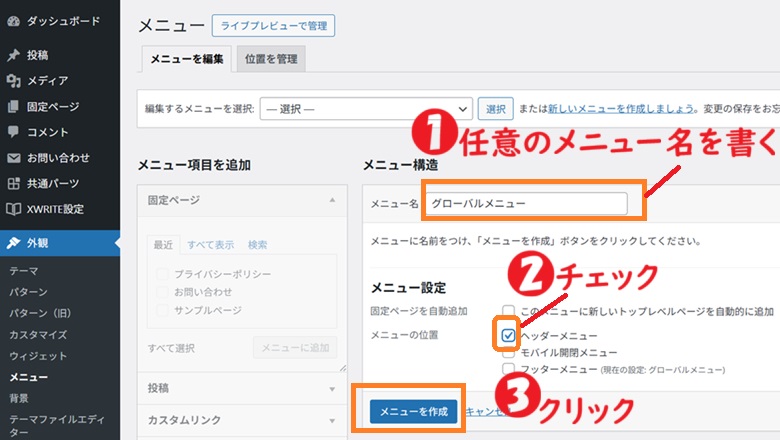Click the お問い合わせ envelope icon
The image size is (780, 440).
point(13,158)
